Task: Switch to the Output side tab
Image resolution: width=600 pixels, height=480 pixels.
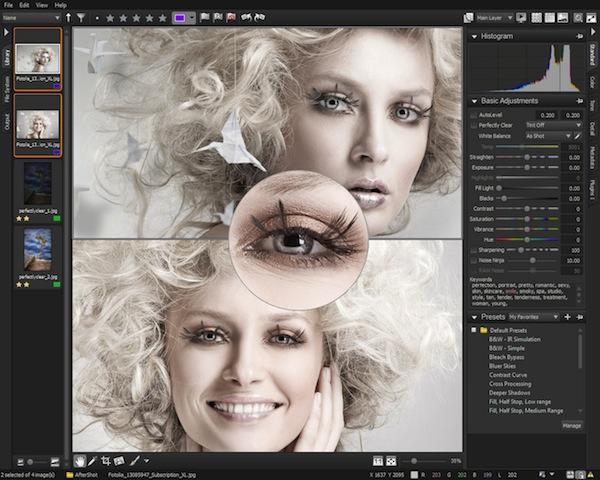Action: (x=7, y=122)
